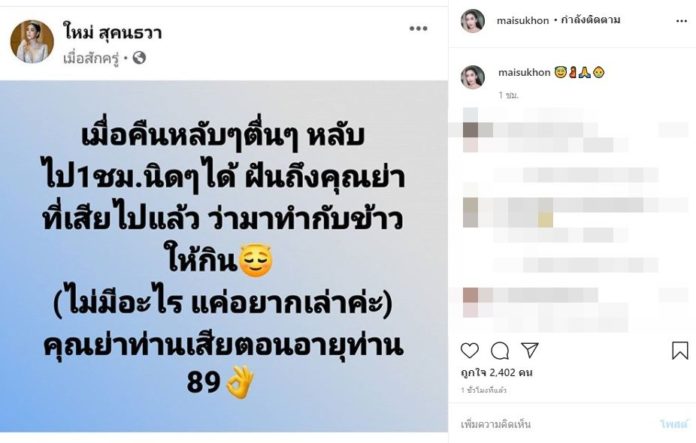Click the เมื่อสักครู่ post timestamp

point(91,58)
